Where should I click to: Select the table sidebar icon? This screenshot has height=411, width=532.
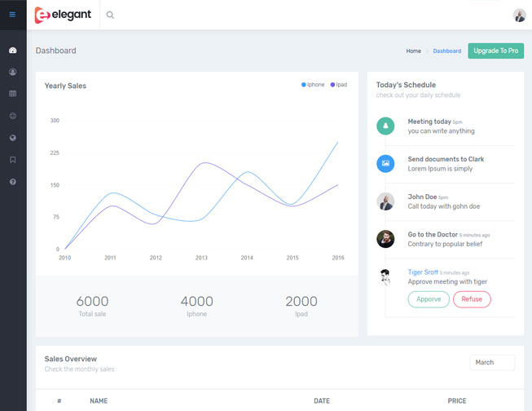13,94
